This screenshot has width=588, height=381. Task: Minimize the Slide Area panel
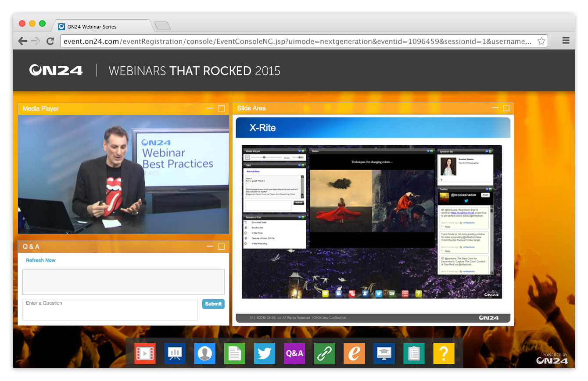pyautogui.click(x=495, y=108)
